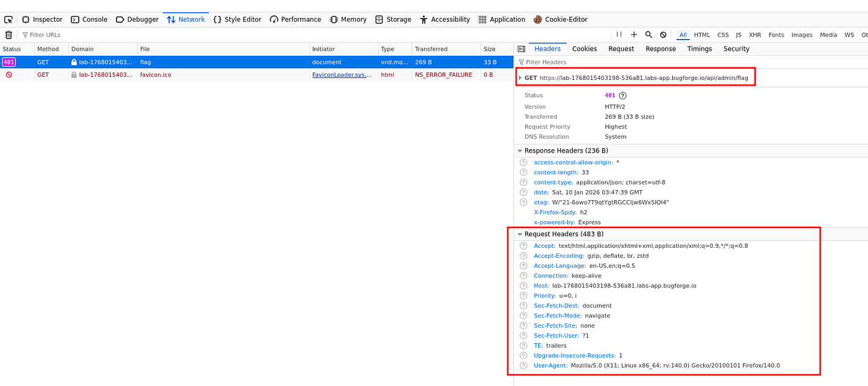Screen dimensions: 868x386
Task: Sort requests by Transferred column
Action: (446, 49)
